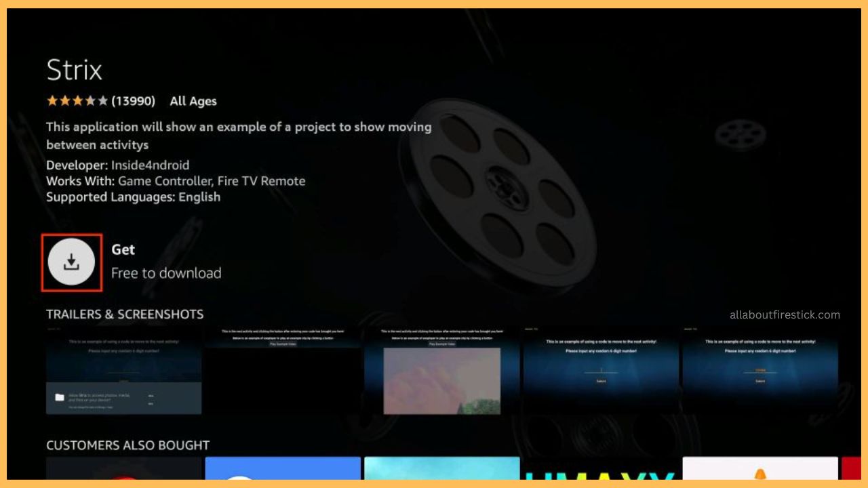Click the Inside4ndroid developer name

(x=149, y=165)
